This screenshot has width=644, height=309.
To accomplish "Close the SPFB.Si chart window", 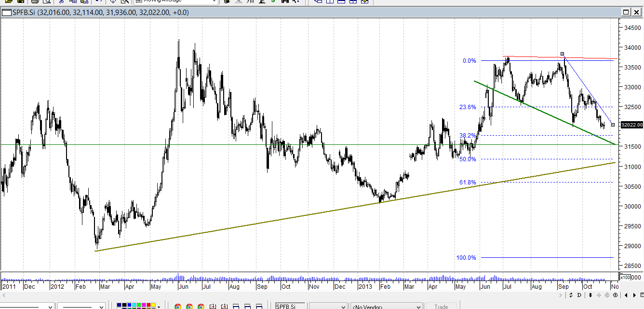I will pos(637,13).
